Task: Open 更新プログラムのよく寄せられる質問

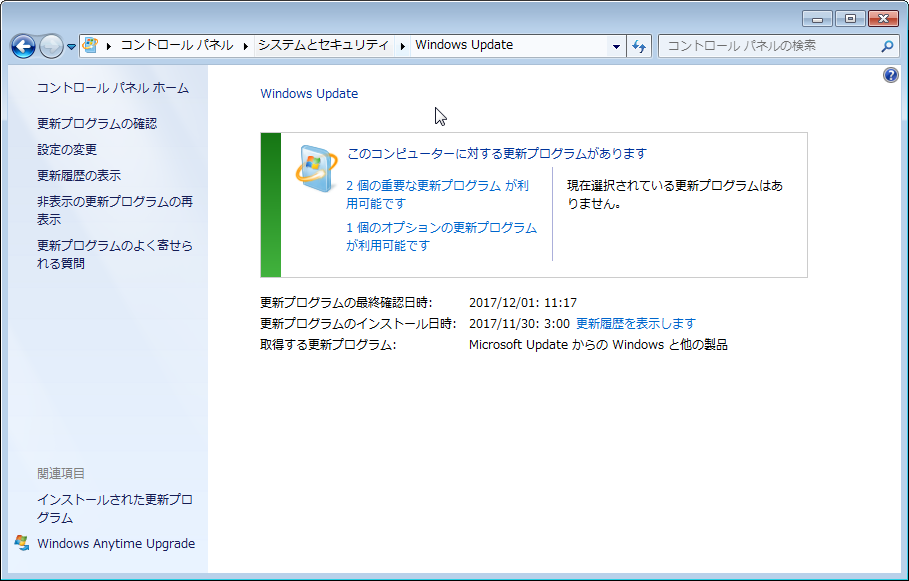Action: pyautogui.click(x=115, y=255)
